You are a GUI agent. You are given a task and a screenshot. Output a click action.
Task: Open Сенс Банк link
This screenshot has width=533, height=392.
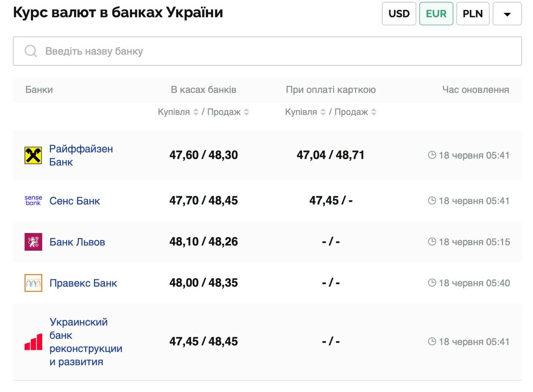point(75,201)
